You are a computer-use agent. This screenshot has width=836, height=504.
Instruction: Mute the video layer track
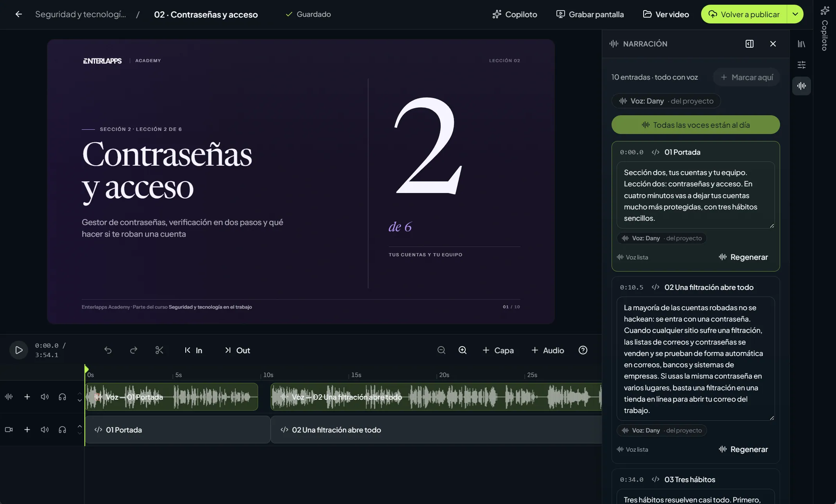(45, 430)
